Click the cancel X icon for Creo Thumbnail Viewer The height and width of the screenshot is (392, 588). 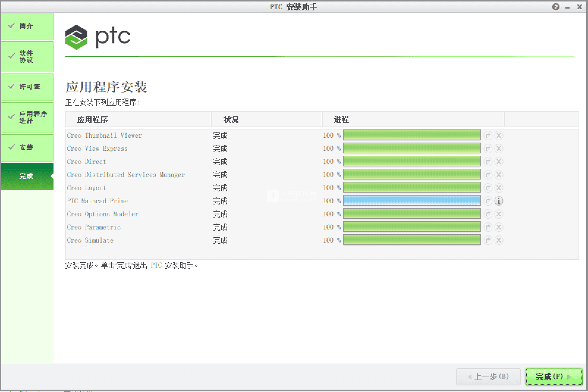(x=499, y=135)
